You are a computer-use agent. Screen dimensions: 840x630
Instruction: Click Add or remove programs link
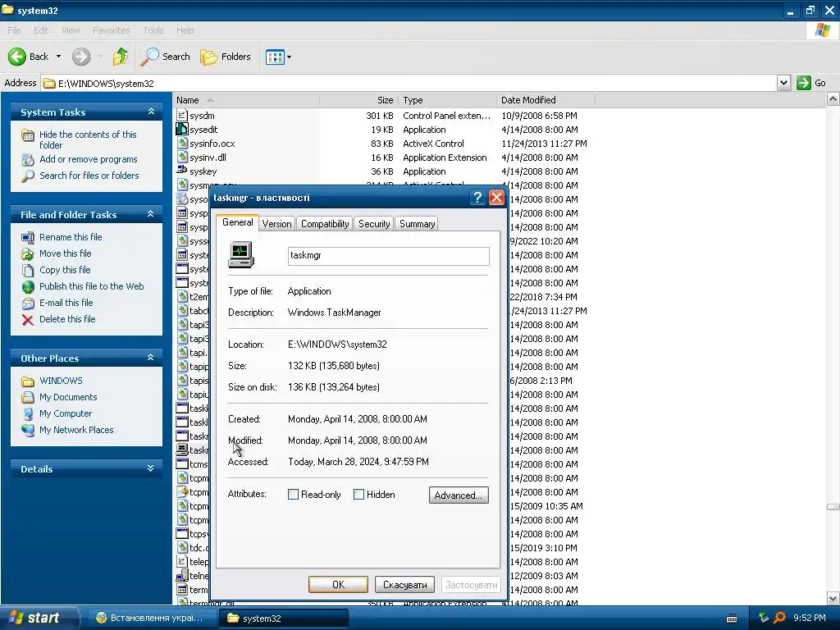pos(89,159)
